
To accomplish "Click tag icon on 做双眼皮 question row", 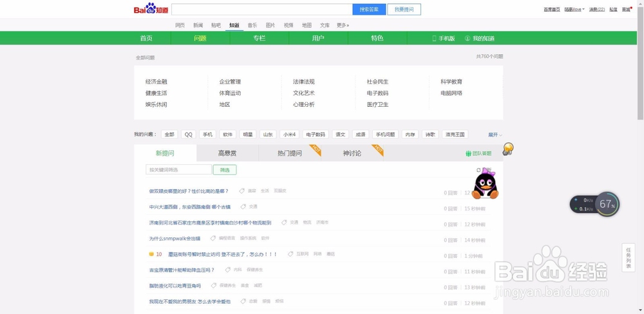I will coord(242,191).
